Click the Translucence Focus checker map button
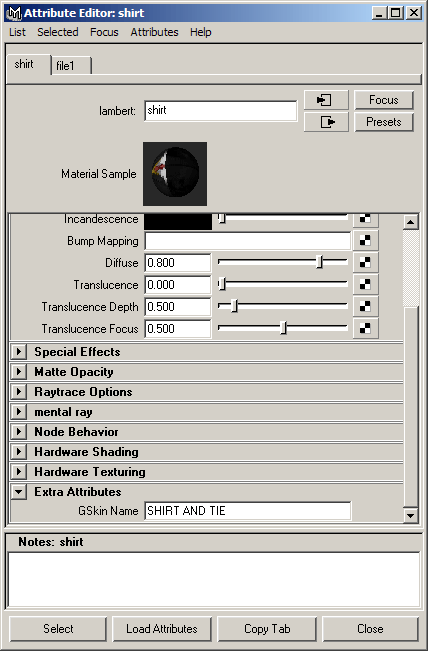This screenshot has height=651, width=428. coord(365,328)
